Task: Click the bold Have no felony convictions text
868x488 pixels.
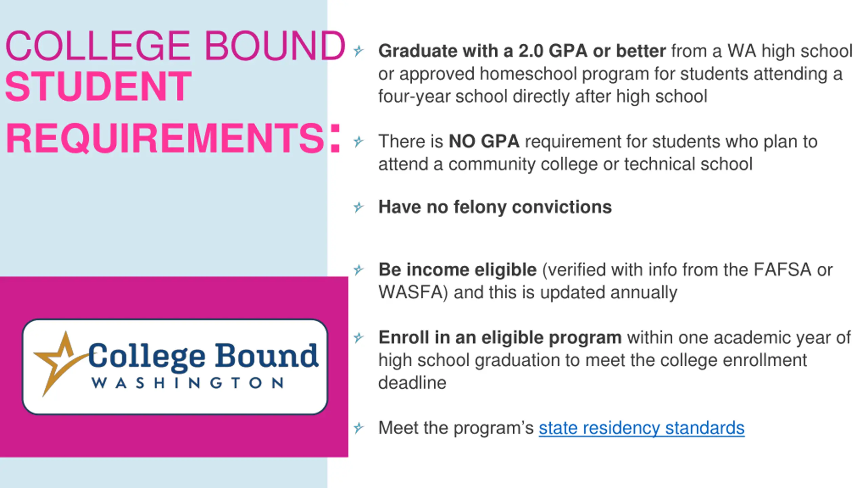Action: [495, 207]
